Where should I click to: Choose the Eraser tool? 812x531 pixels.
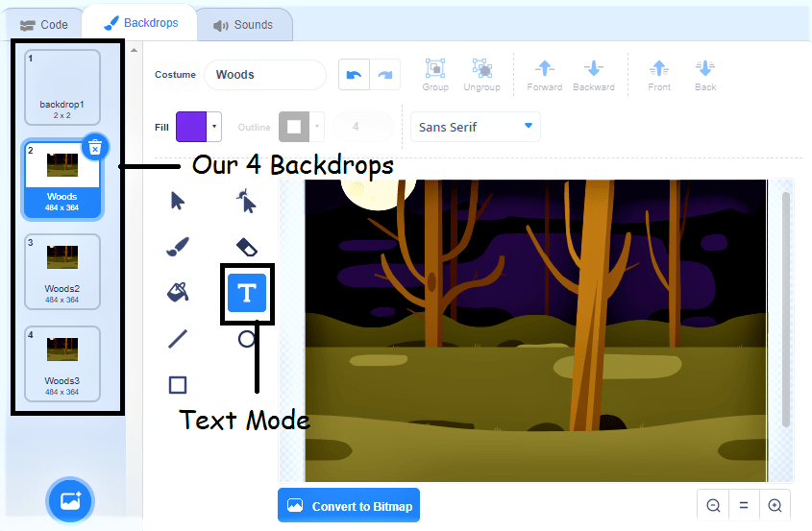tap(247, 247)
